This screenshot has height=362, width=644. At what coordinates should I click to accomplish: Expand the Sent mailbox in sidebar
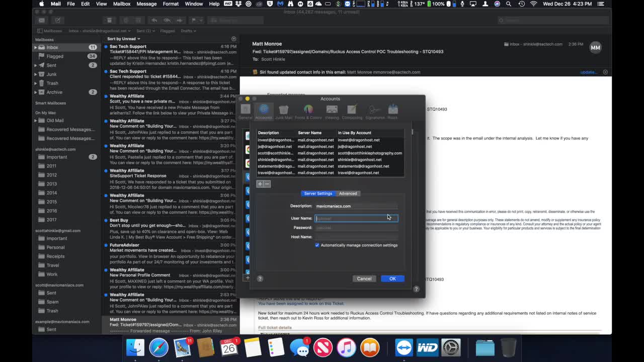(35, 65)
